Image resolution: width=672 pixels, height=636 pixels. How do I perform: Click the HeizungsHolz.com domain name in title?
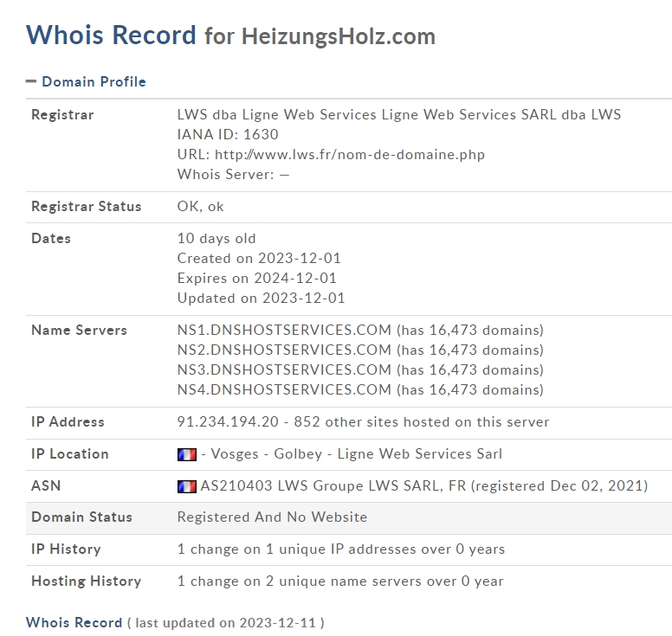click(339, 36)
